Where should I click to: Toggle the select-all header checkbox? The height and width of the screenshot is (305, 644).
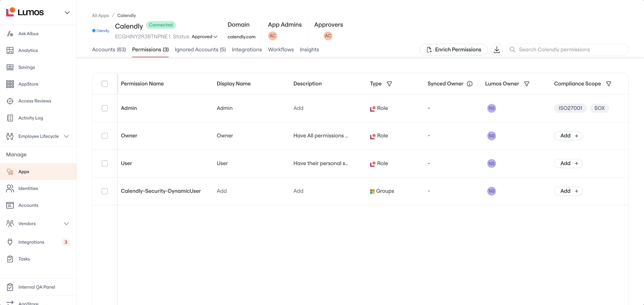105,84
